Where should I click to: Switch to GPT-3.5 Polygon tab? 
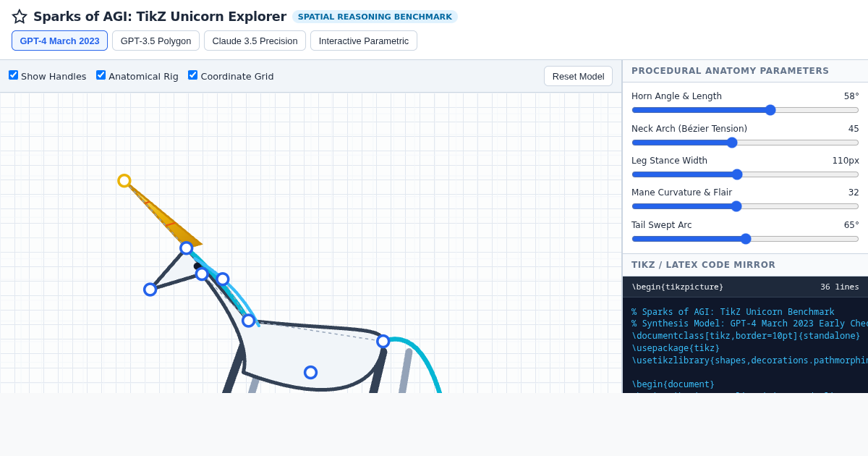point(156,41)
